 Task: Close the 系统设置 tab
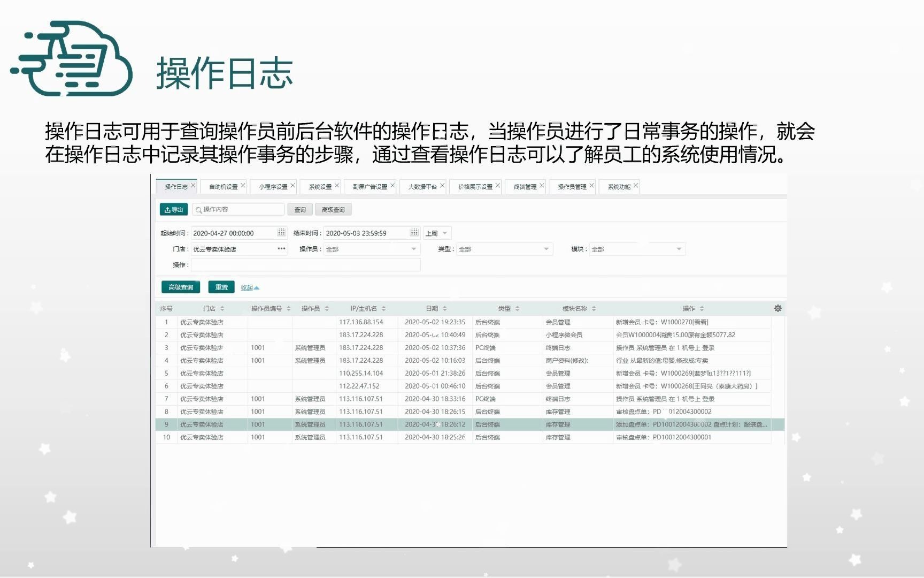click(x=337, y=186)
